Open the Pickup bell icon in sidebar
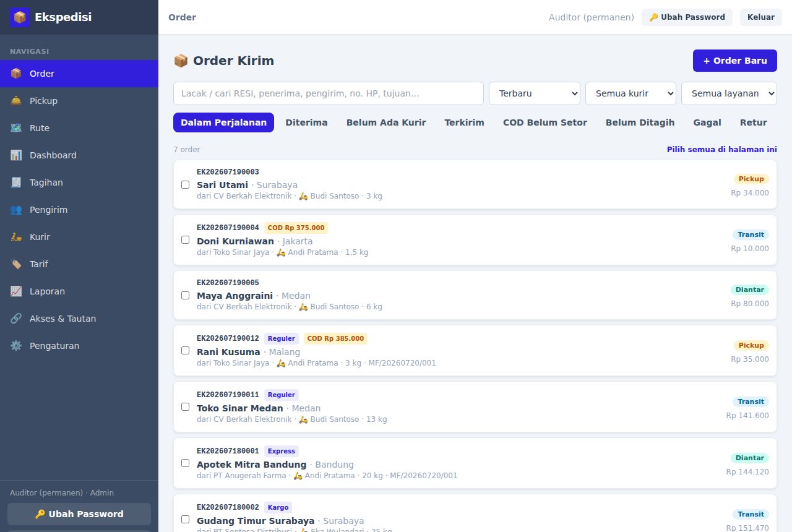This screenshot has width=792, height=532. (16, 101)
